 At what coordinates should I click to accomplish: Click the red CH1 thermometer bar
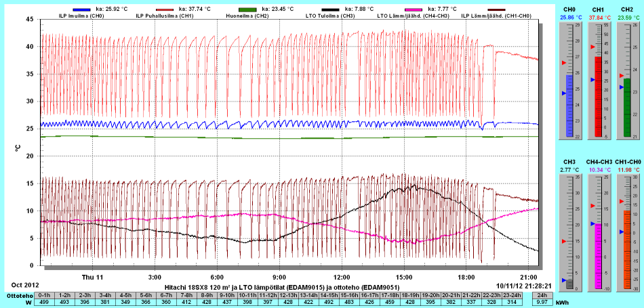[x=599, y=96]
